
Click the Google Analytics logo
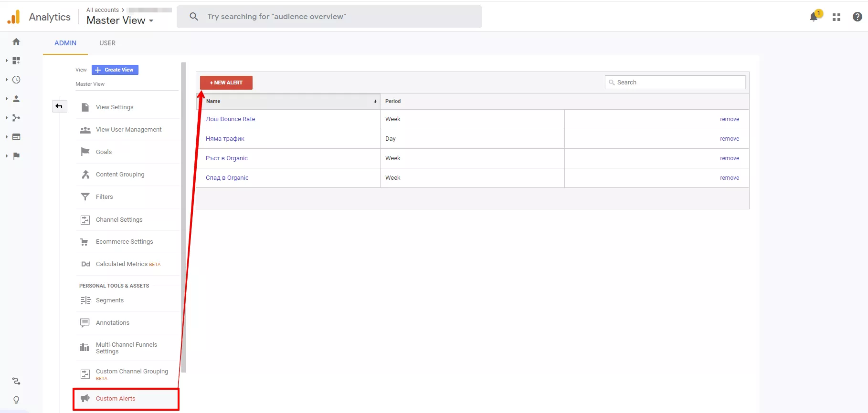point(14,17)
